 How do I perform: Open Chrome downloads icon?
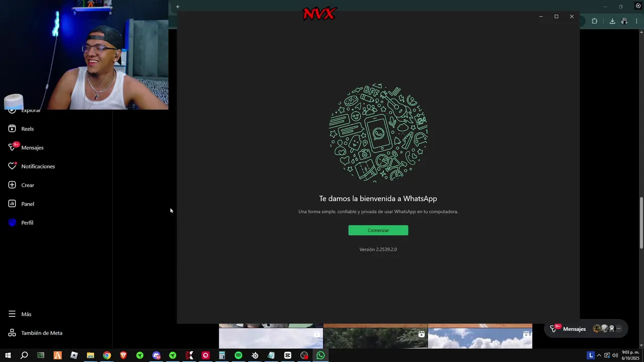coord(612,21)
